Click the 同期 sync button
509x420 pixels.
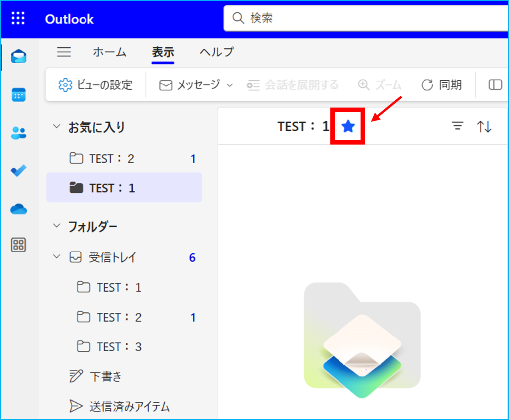[x=441, y=85]
